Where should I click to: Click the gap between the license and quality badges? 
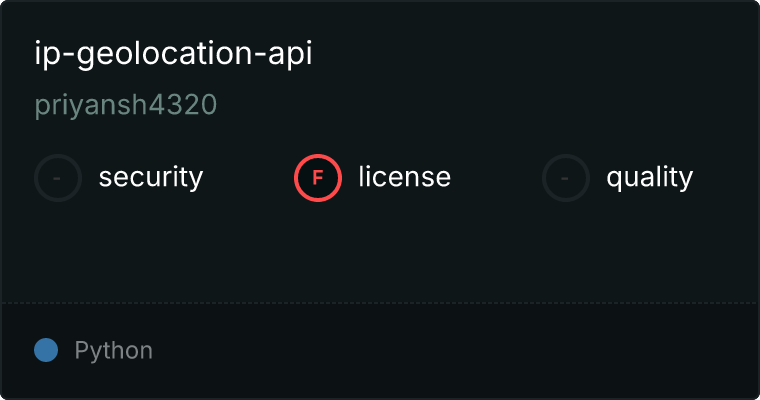(496, 178)
